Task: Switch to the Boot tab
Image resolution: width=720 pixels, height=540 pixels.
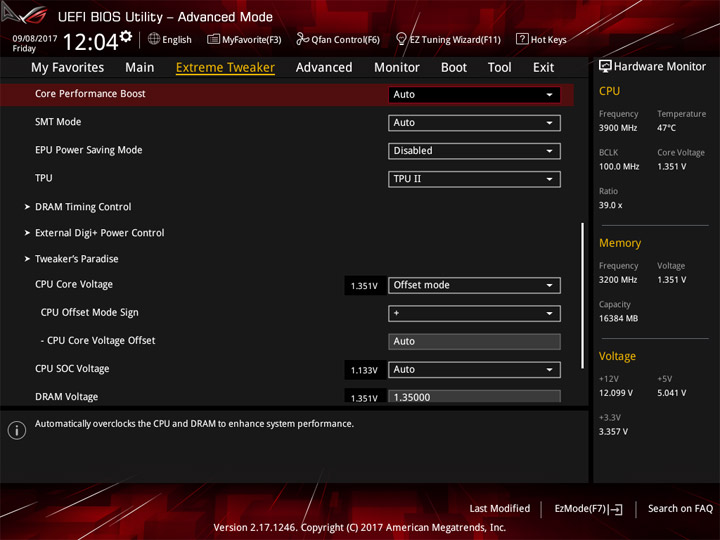Action: 454,68
